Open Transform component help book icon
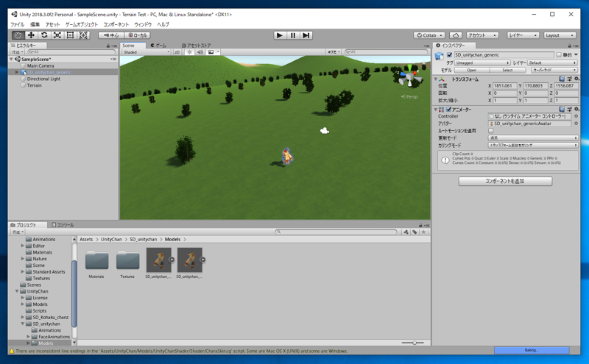 click(562, 79)
